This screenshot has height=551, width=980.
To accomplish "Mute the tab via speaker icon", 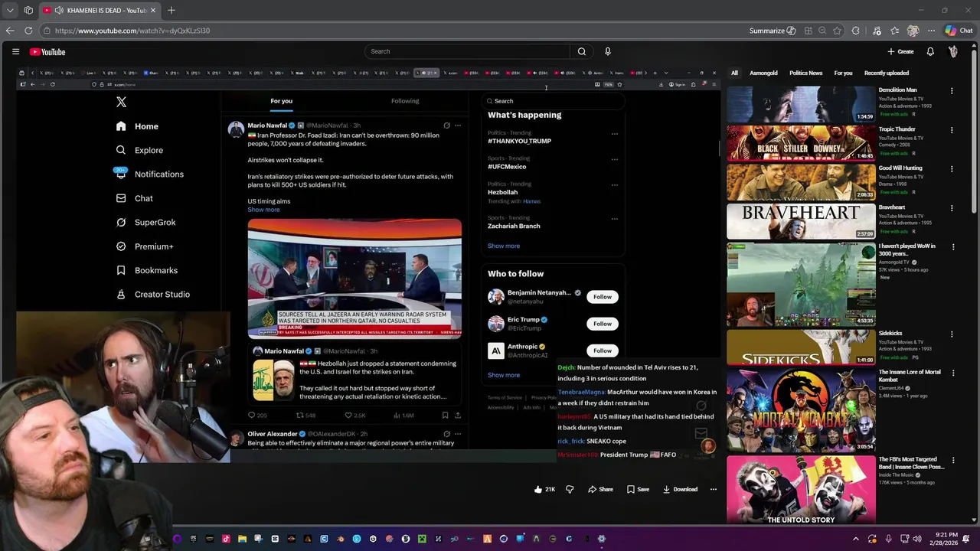I will [x=59, y=10].
